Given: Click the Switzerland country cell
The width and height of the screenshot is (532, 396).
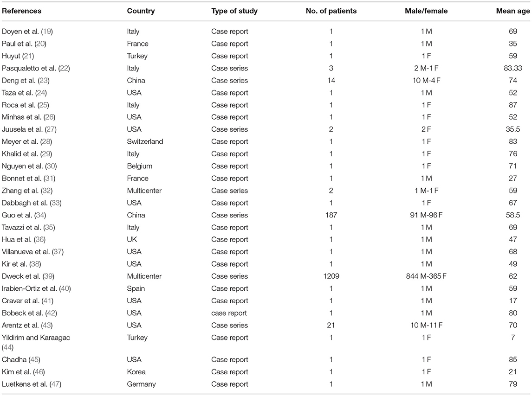Looking at the screenshot, I should 145,141.
